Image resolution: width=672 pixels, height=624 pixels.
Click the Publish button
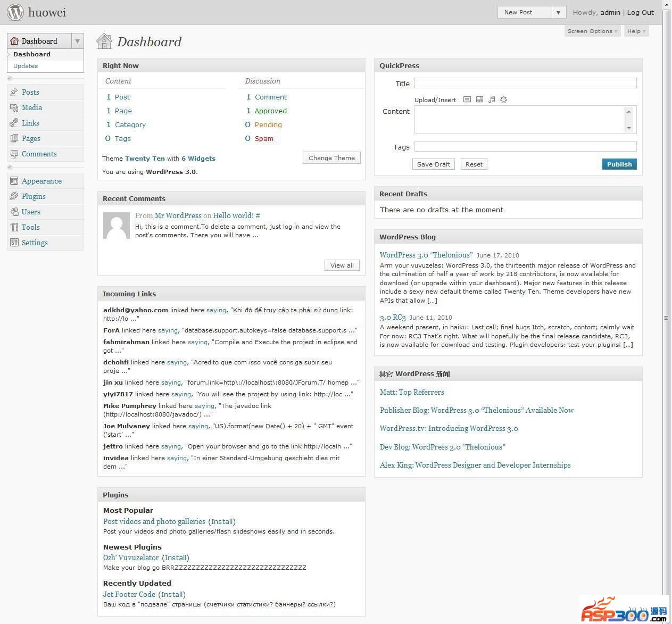click(619, 164)
